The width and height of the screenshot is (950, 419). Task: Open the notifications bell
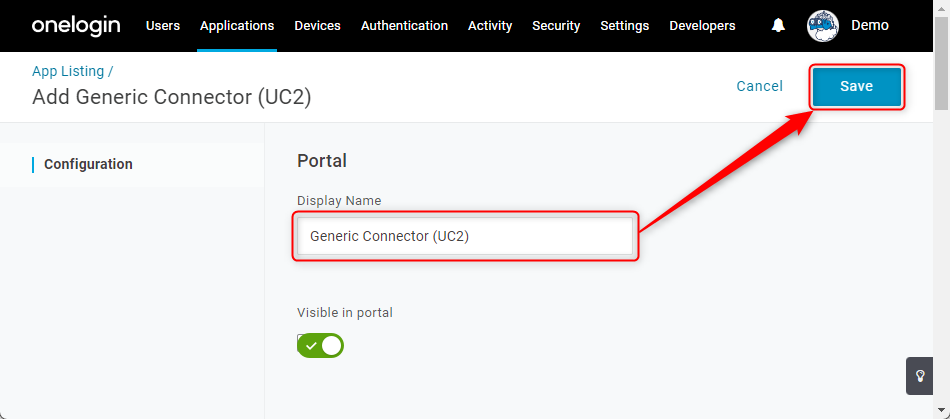(778, 25)
